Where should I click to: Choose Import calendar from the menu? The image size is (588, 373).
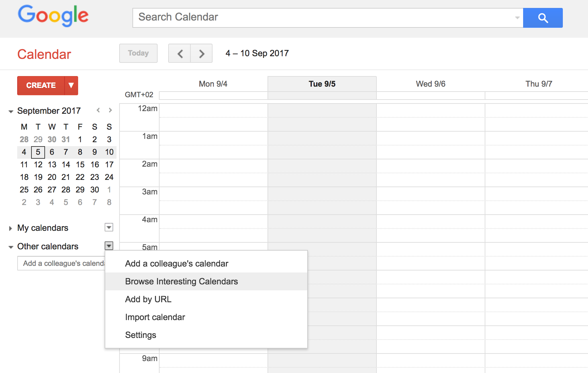click(x=155, y=317)
